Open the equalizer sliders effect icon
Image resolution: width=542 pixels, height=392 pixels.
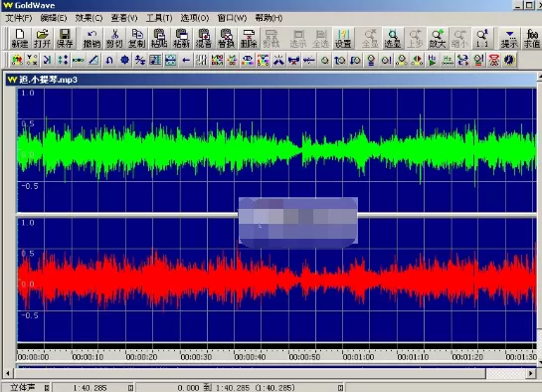(x=201, y=60)
